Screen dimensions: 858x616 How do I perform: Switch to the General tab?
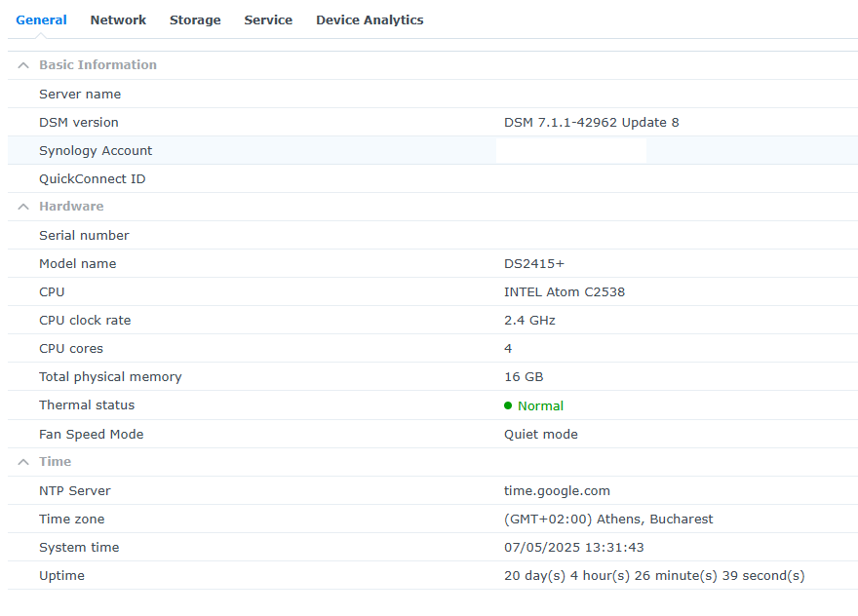[41, 20]
